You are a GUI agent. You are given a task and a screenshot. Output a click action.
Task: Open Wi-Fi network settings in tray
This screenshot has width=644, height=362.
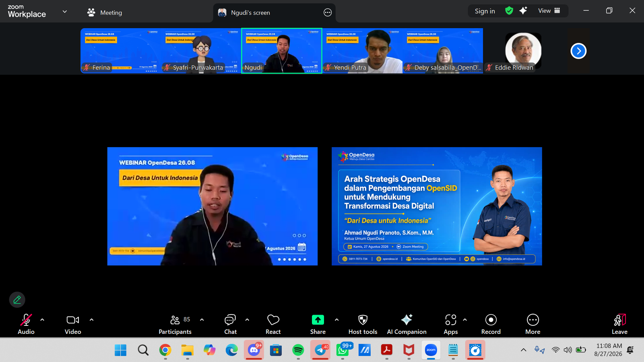pos(555,350)
